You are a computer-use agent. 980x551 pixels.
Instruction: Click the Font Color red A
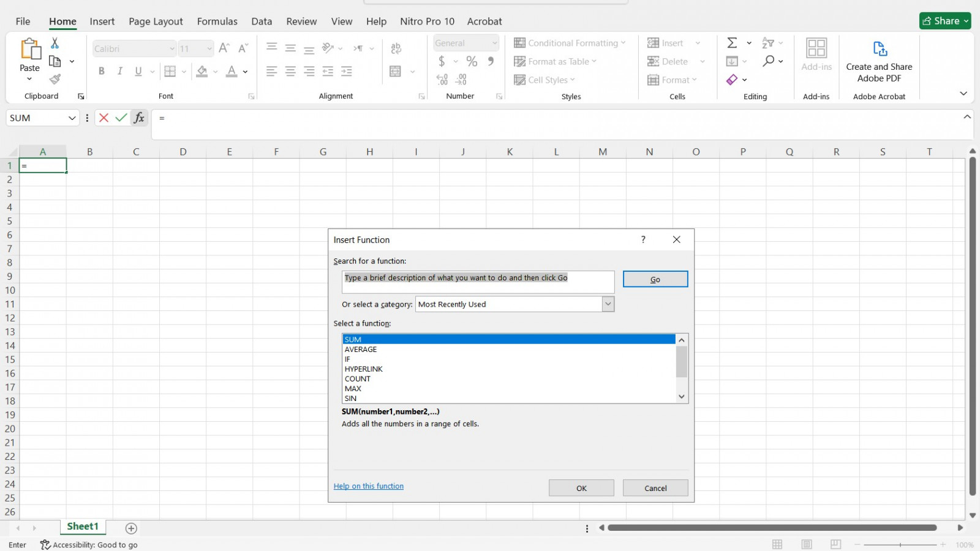pos(232,71)
